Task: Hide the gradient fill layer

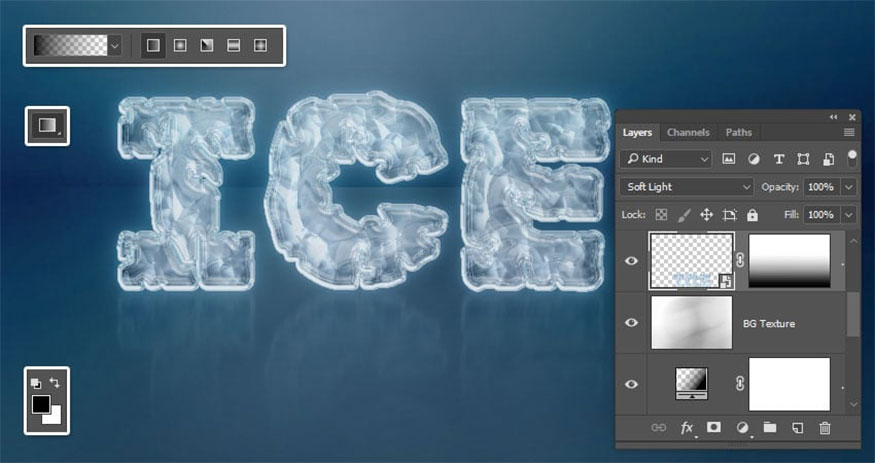Action: click(631, 384)
